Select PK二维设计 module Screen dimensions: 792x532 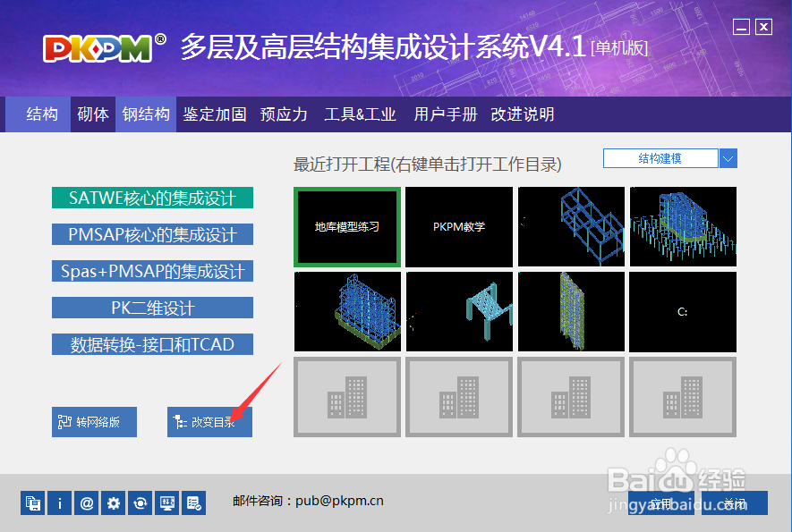pos(152,308)
